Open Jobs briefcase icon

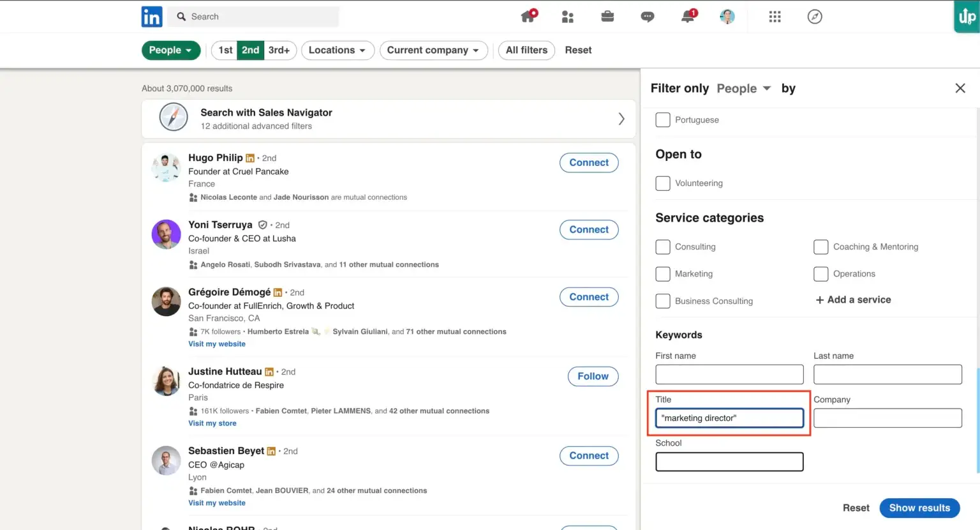point(607,17)
